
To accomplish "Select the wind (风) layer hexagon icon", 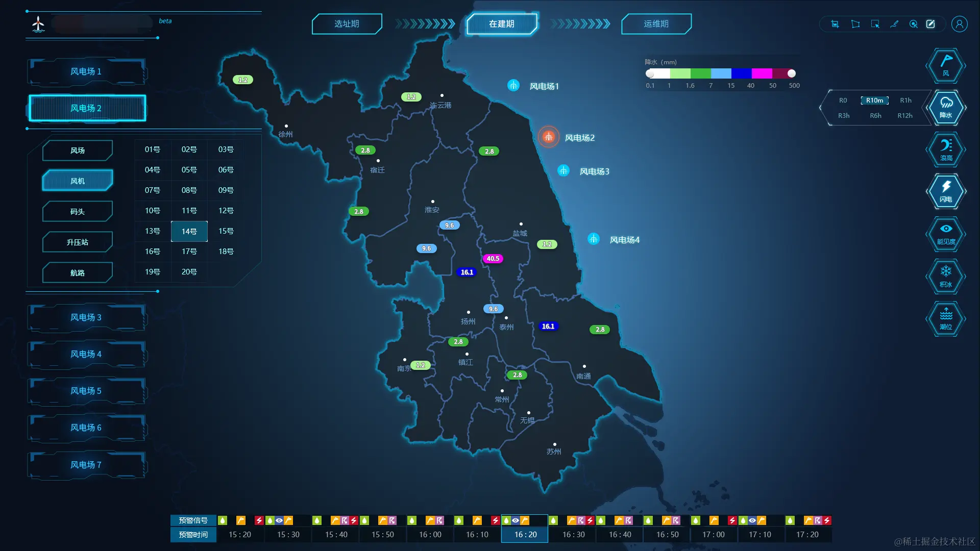I will (x=945, y=65).
